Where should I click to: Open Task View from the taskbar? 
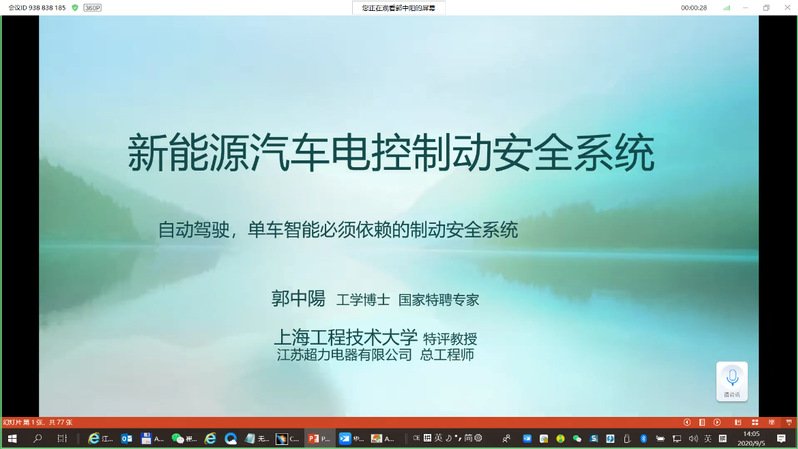(x=62, y=438)
